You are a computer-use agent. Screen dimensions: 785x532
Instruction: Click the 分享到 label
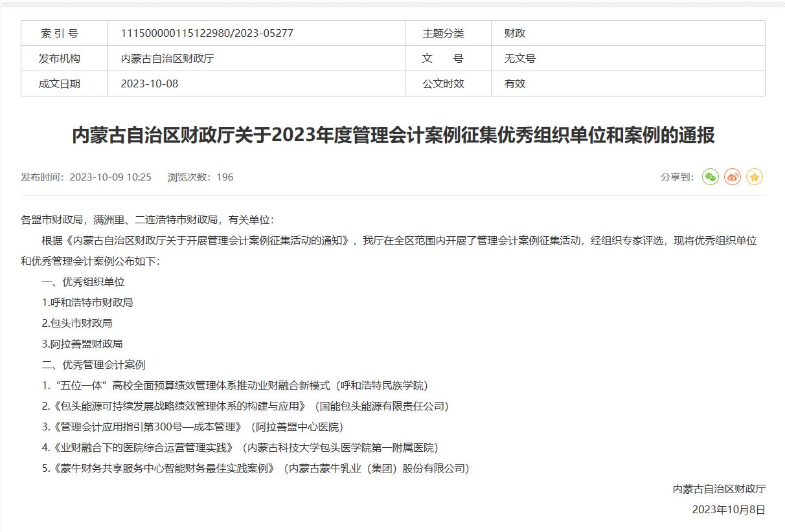(x=677, y=177)
